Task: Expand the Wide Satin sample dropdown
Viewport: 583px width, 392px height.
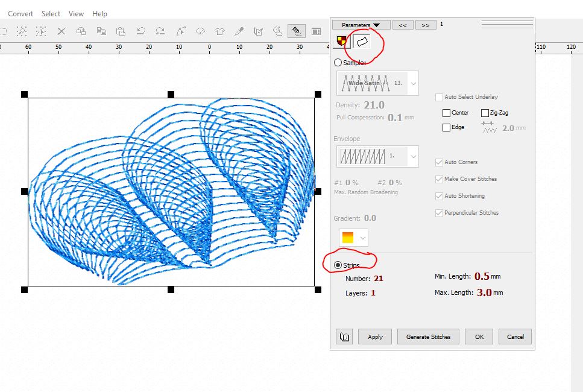Action: (x=414, y=83)
